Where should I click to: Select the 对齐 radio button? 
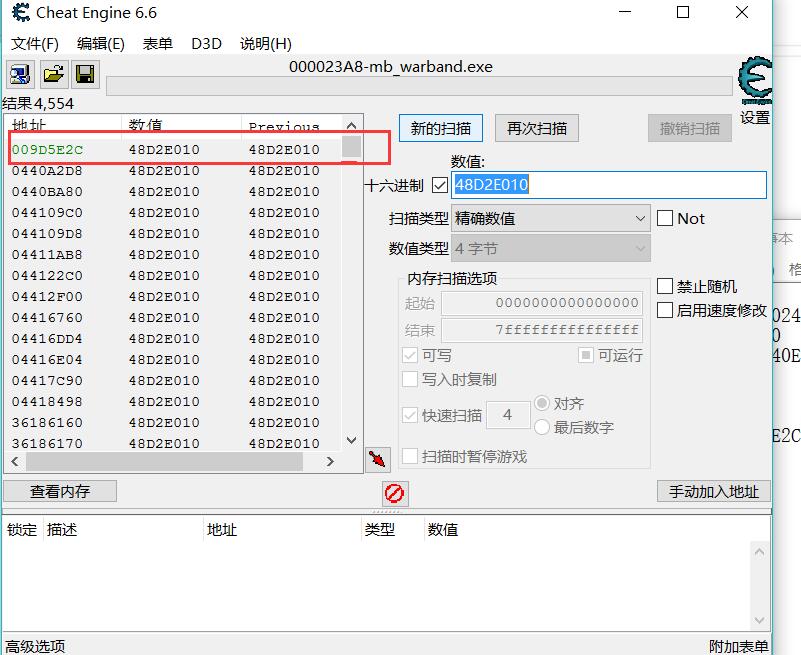pyautogui.click(x=542, y=403)
